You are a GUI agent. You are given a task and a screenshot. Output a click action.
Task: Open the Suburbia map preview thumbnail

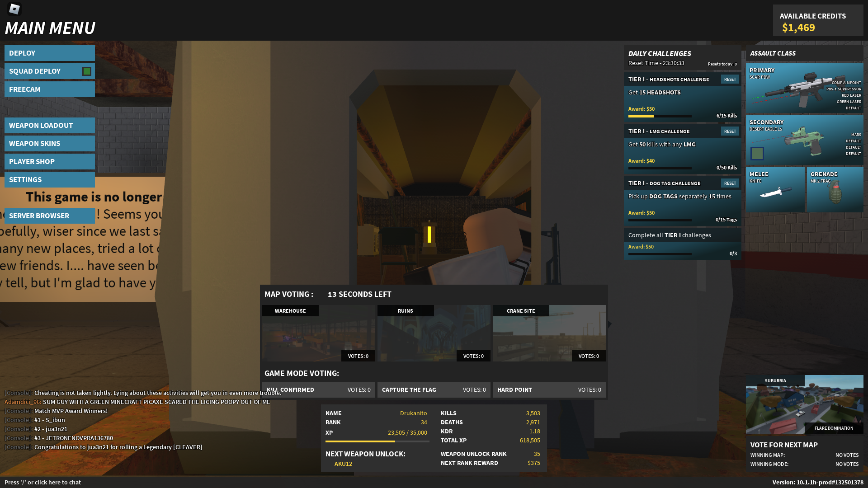[x=804, y=404]
